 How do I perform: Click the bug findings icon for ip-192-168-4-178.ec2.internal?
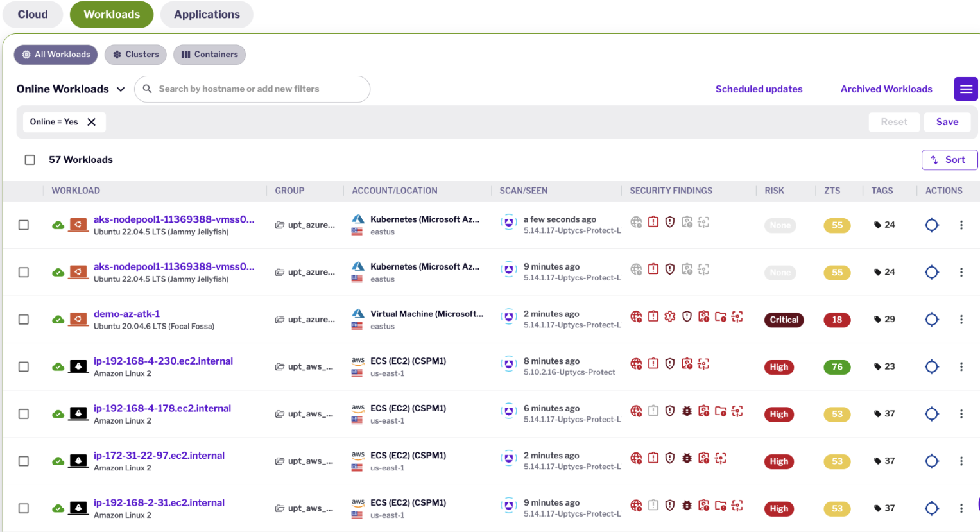[687, 411]
